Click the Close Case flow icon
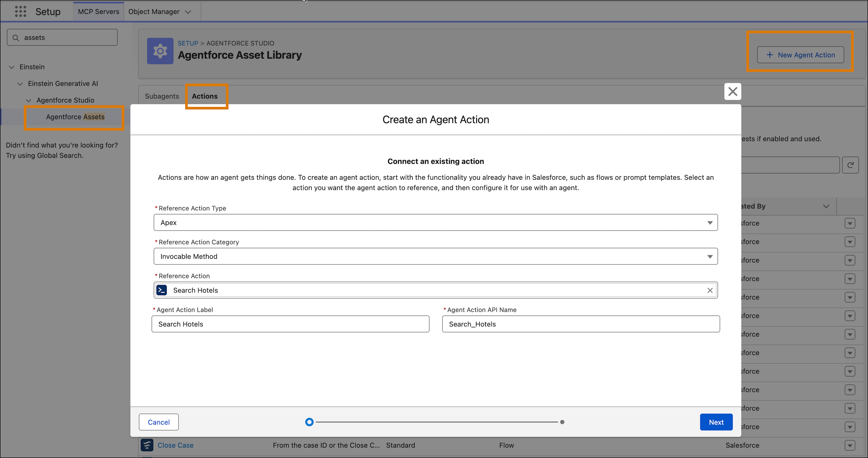 pos(147,445)
